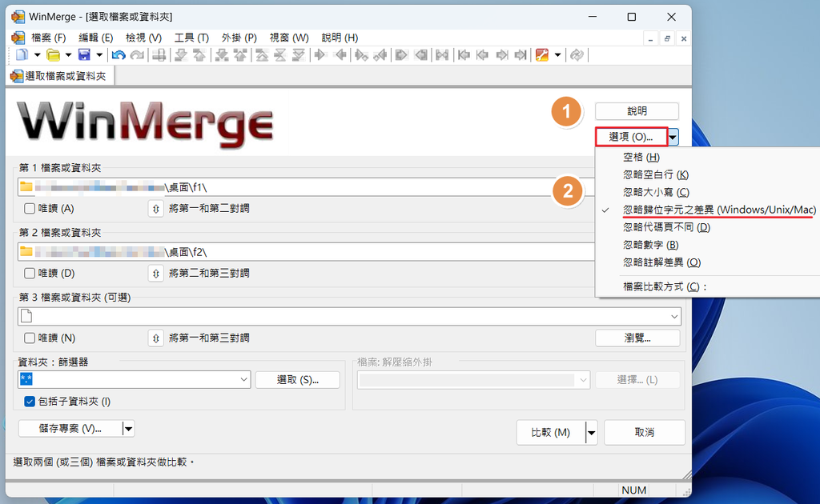Toggle 忽略數字 (B) menu option
The width and height of the screenshot is (820, 504).
coord(708,245)
